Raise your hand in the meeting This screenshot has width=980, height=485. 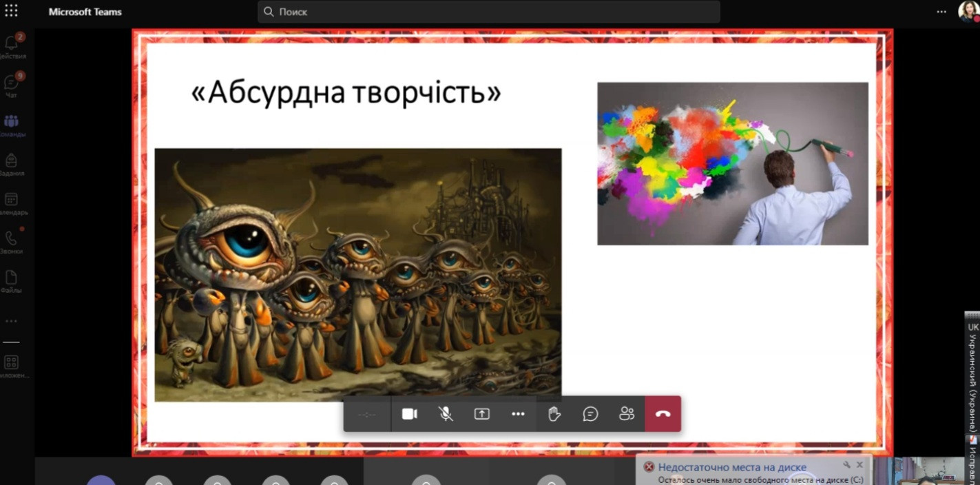point(554,414)
